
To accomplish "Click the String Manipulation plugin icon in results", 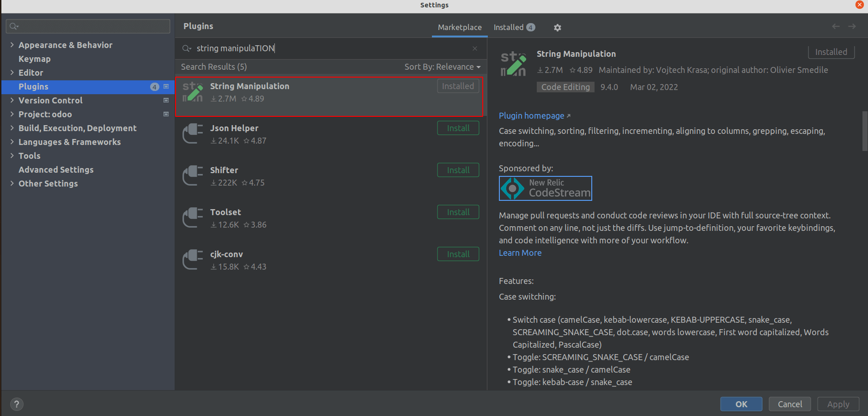I will (x=193, y=92).
